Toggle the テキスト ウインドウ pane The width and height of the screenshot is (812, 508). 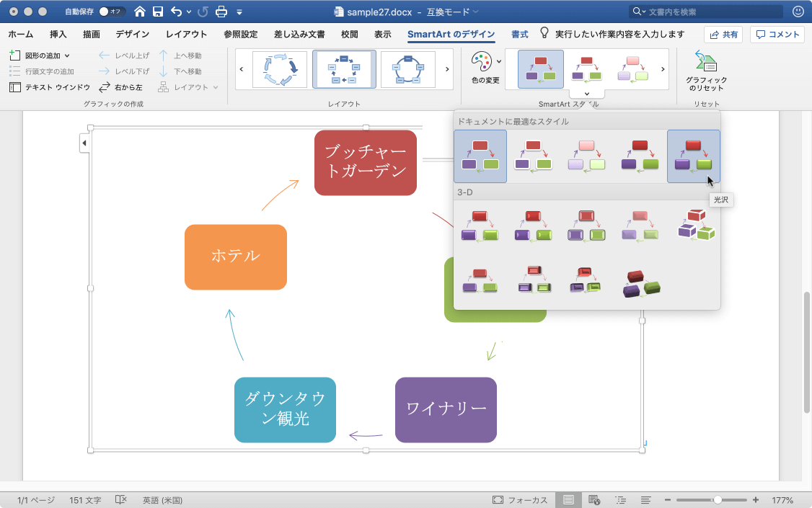pos(50,87)
